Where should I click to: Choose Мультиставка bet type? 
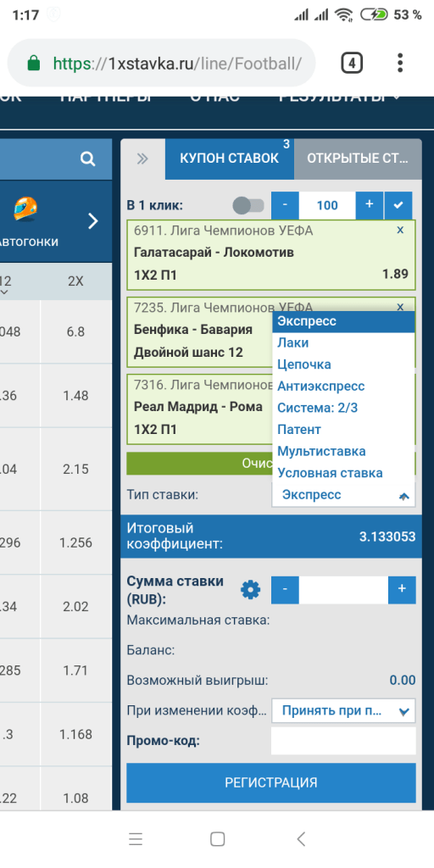coord(343,451)
